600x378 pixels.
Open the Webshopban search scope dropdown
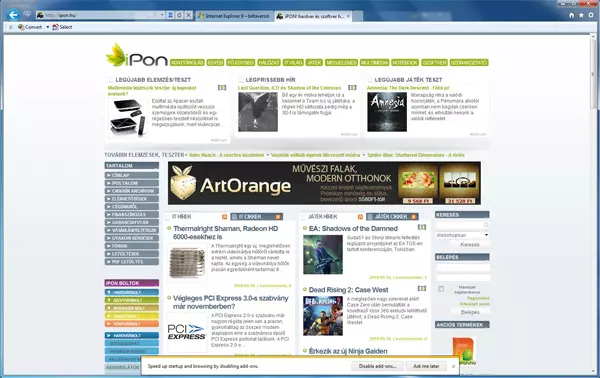click(462, 235)
